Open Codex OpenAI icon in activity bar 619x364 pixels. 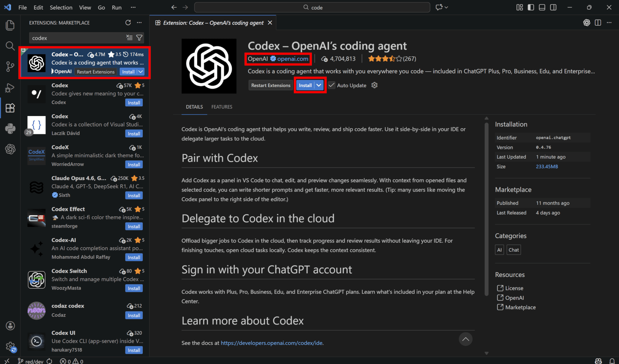click(x=10, y=149)
